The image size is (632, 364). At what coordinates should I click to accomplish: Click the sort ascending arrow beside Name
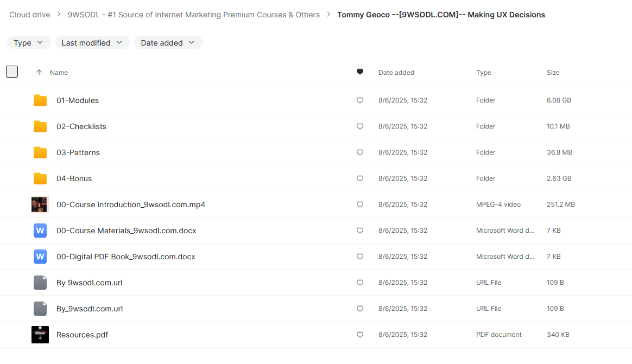click(39, 72)
